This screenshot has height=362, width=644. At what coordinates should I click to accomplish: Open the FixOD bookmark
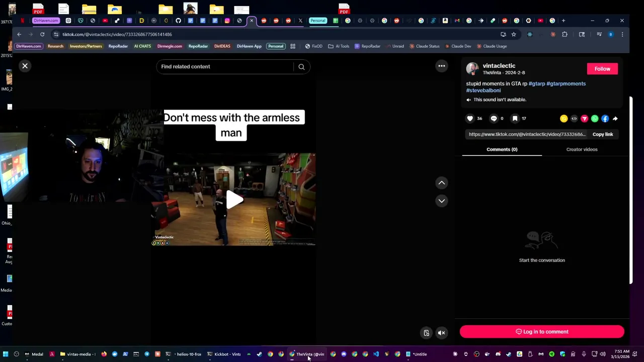click(x=313, y=46)
